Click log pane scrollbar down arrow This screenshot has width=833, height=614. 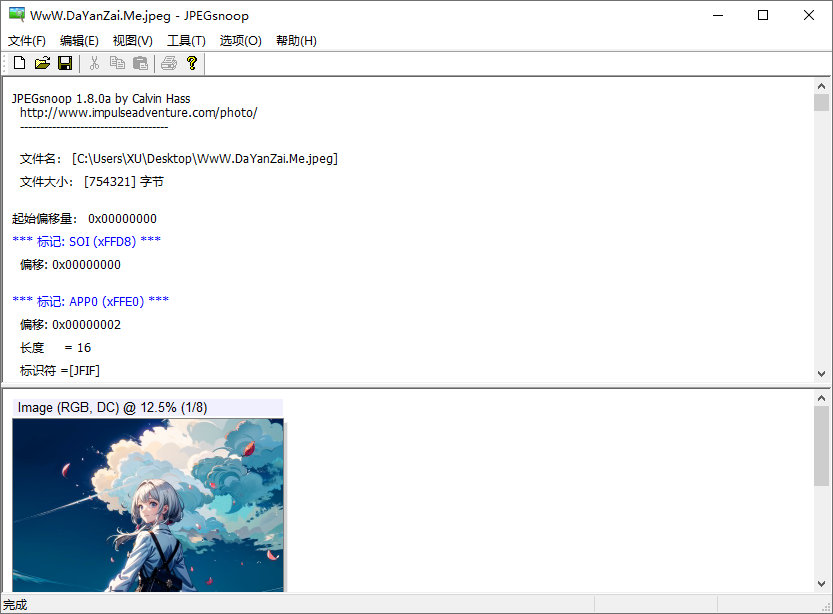pyautogui.click(x=821, y=373)
